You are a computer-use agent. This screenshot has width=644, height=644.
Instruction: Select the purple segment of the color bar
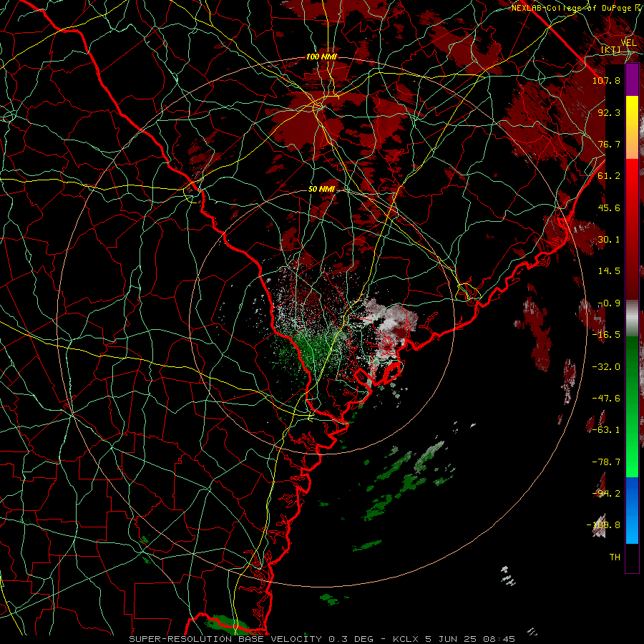(x=632, y=79)
